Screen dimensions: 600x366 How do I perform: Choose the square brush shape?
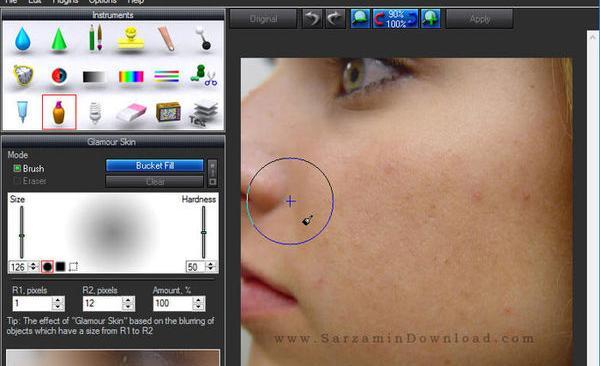coord(60,266)
